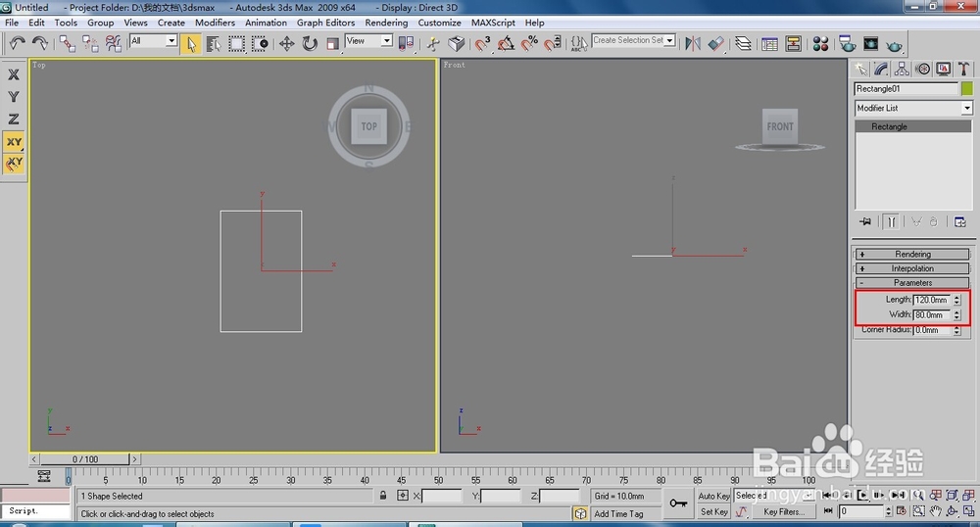Activate the Select and Move tool

click(x=286, y=44)
